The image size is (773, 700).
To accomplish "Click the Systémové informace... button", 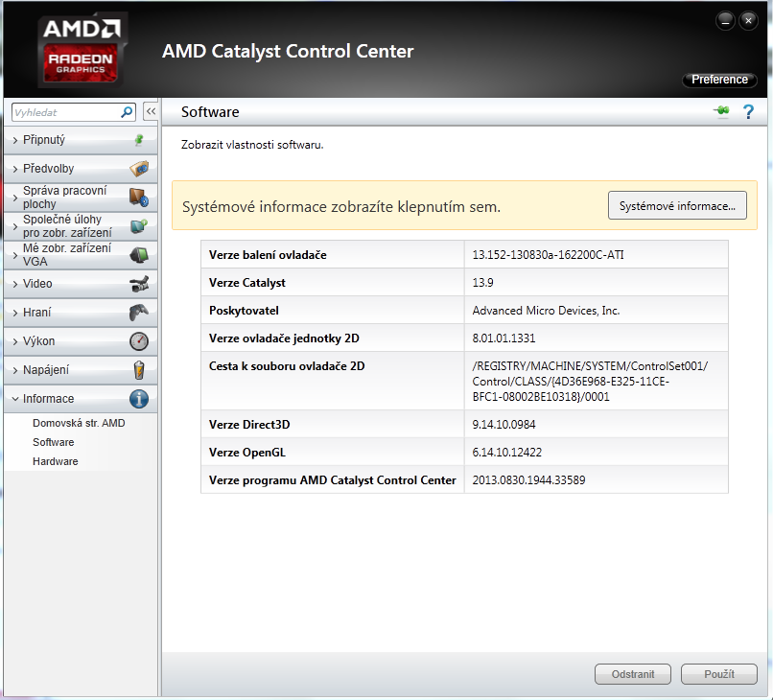I will (x=677, y=205).
